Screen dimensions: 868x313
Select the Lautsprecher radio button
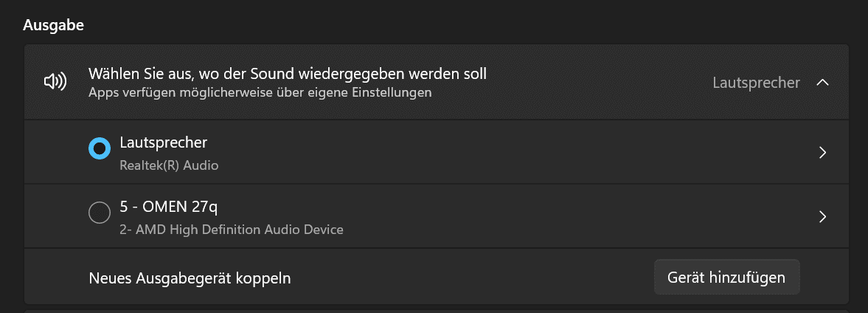point(99,149)
